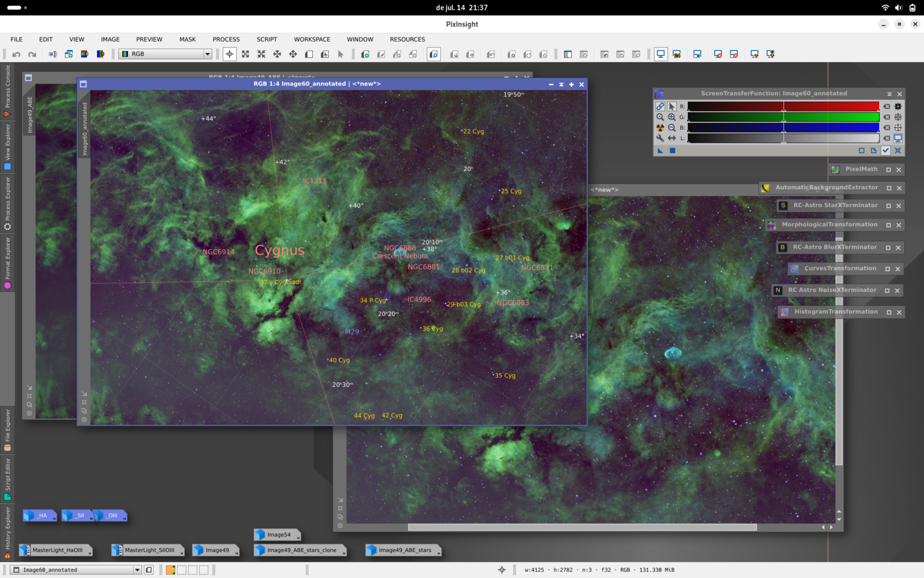Select the MasterLight_HaOIII icon
This screenshot has height=578, width=924.
[x=55, y=550]
